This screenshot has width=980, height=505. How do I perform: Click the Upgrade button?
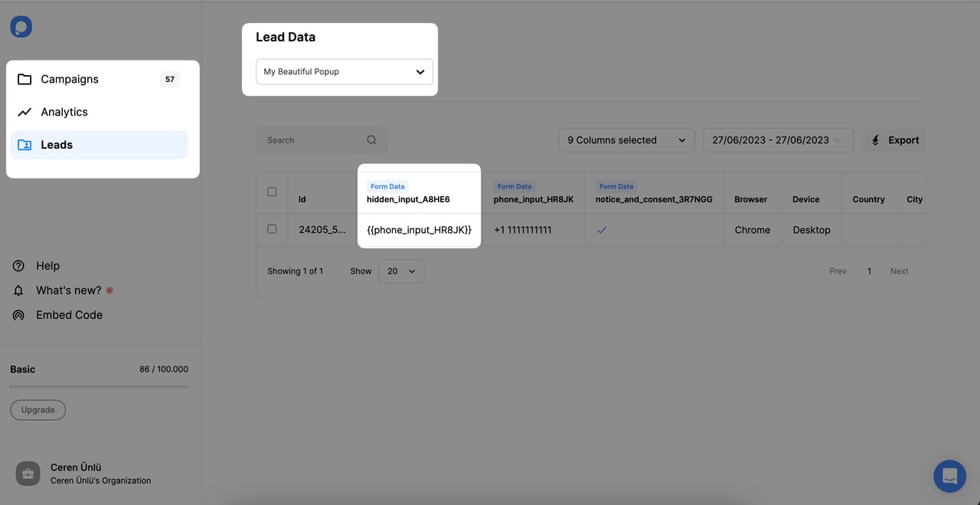38,410
